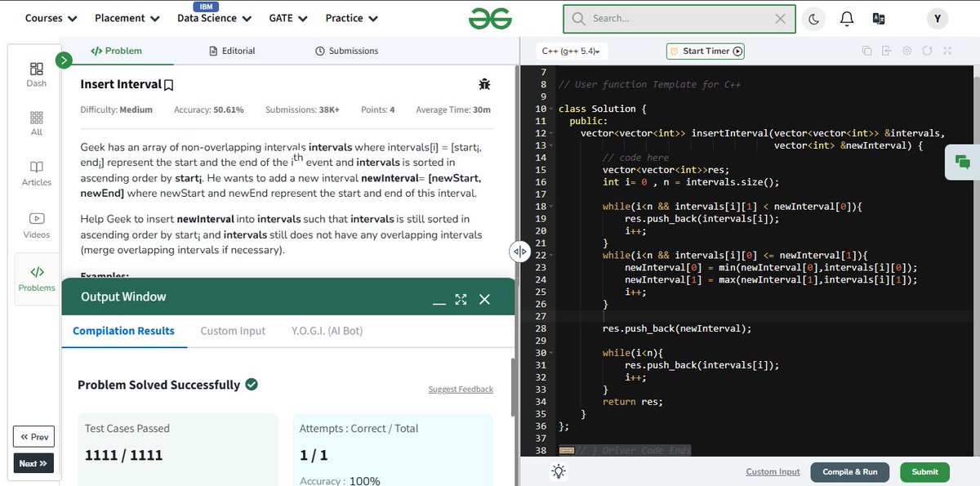Close the Output Window

click(484, 300)
